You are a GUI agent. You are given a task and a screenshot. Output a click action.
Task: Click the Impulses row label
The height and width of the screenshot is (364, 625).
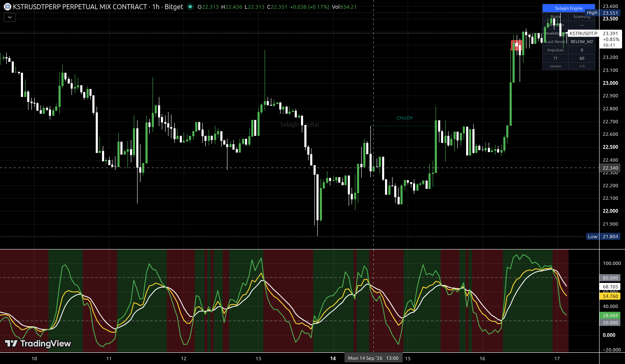point(555,50)
